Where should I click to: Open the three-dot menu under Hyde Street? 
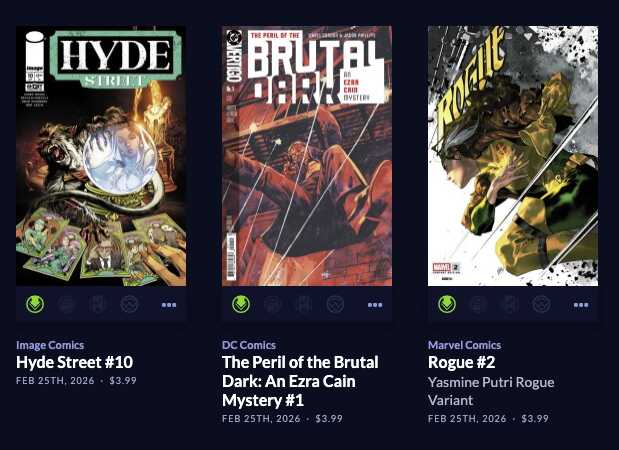click(169, 305)
